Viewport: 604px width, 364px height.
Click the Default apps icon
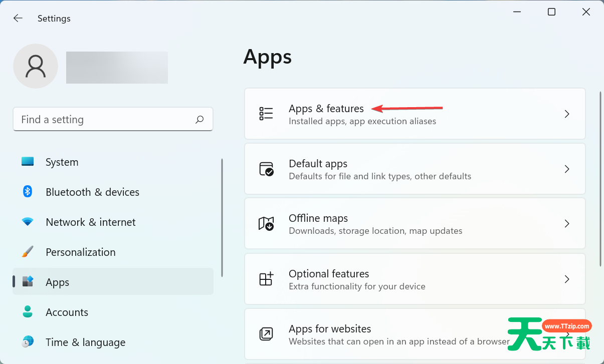pos(266,169)
